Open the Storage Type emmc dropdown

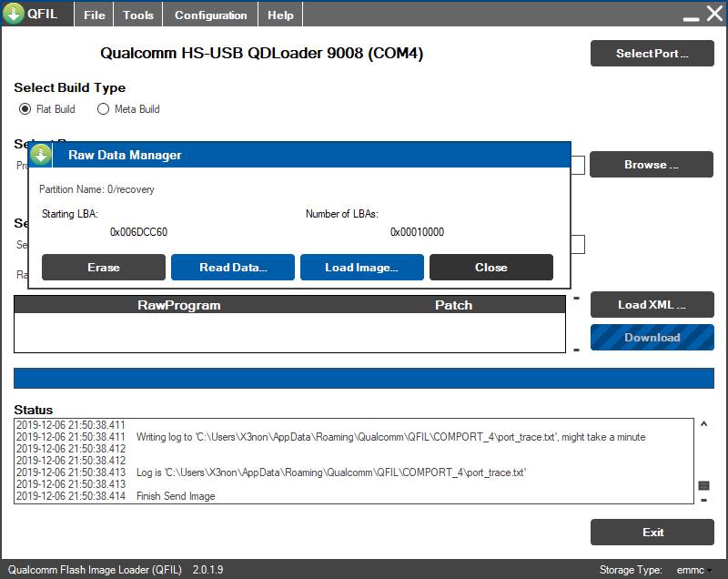[x=694, y=570]
